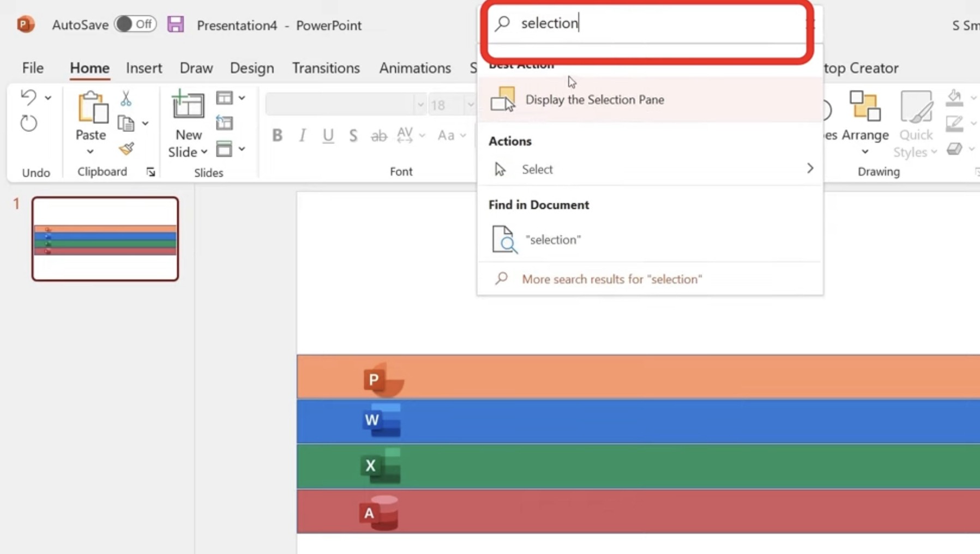The width and height of the screenshot is (980, 554).
Task: Open the Animations ribbon tab
Action: coord(415,68)
